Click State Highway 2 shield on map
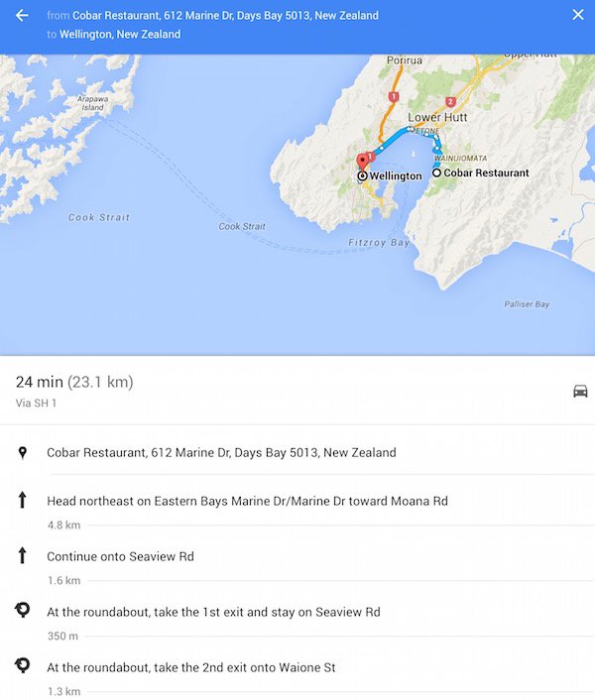 [x=450, y=102]
